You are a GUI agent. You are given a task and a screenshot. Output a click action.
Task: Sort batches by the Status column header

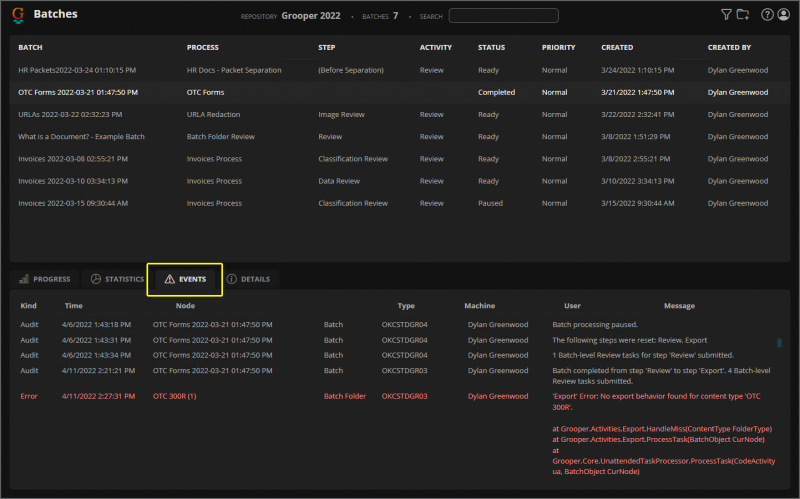(491, 47)
